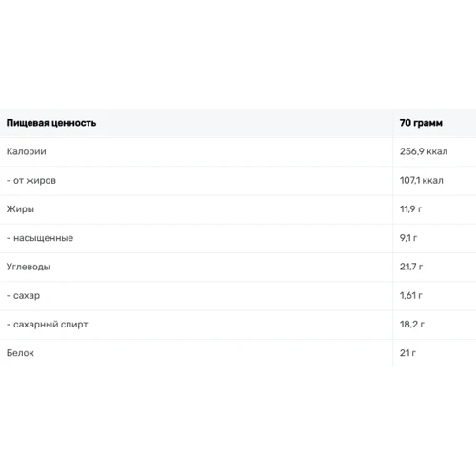Viewport: 476px width, 476px height.
Task: Select the 21 г protein value
Action: tap(407, 353)
